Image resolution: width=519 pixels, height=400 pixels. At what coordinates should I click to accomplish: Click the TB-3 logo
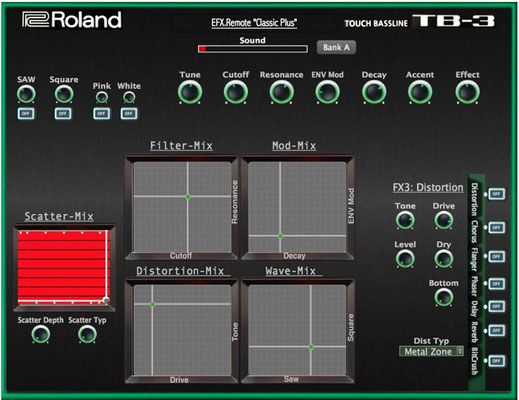(453, 21)
